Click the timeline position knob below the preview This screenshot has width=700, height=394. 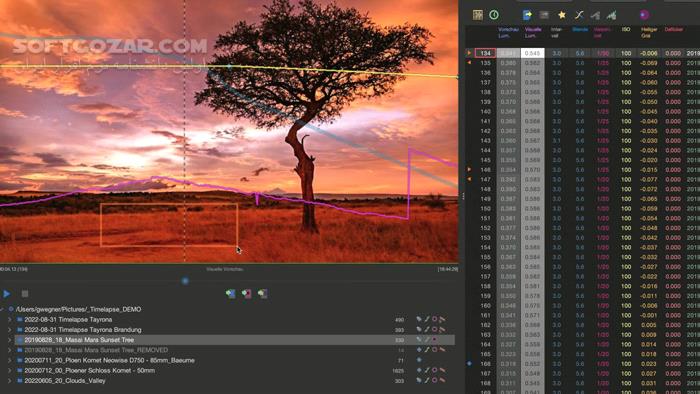point(185,281)
